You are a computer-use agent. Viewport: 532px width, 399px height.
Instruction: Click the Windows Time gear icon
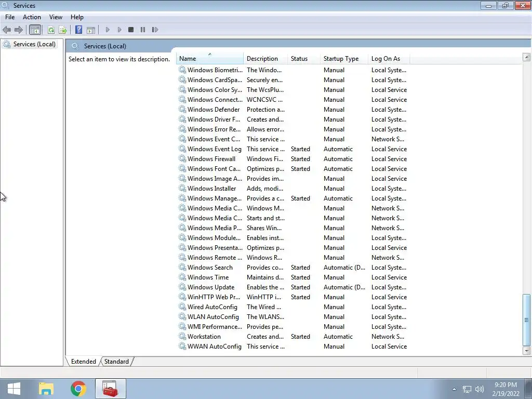tap(182, 277)
